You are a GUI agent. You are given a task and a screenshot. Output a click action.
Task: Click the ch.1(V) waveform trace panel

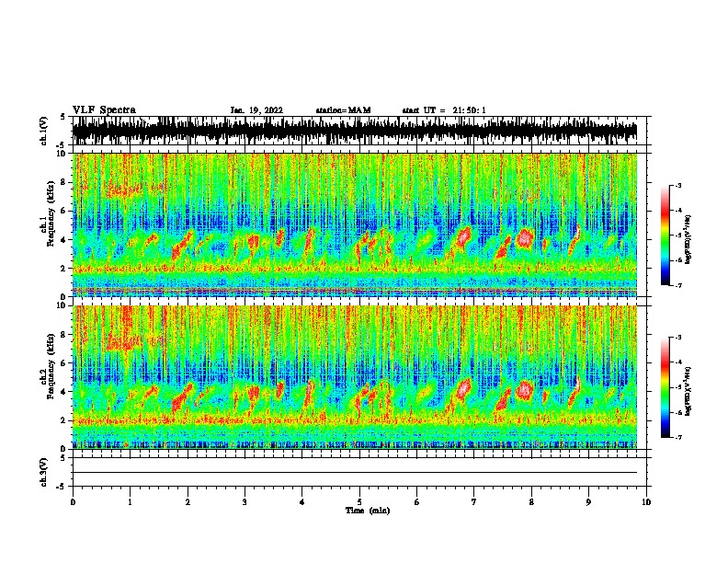click(355, 131)
